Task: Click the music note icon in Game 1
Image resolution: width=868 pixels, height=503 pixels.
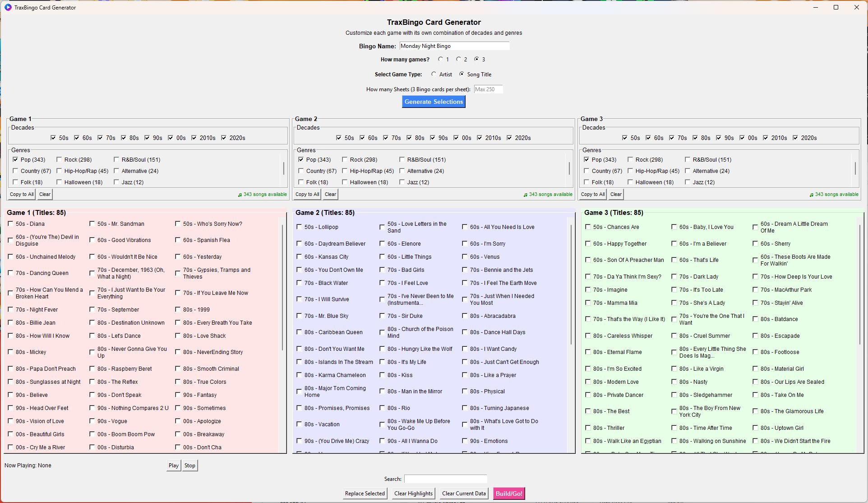Action: [x=240, y=195]
